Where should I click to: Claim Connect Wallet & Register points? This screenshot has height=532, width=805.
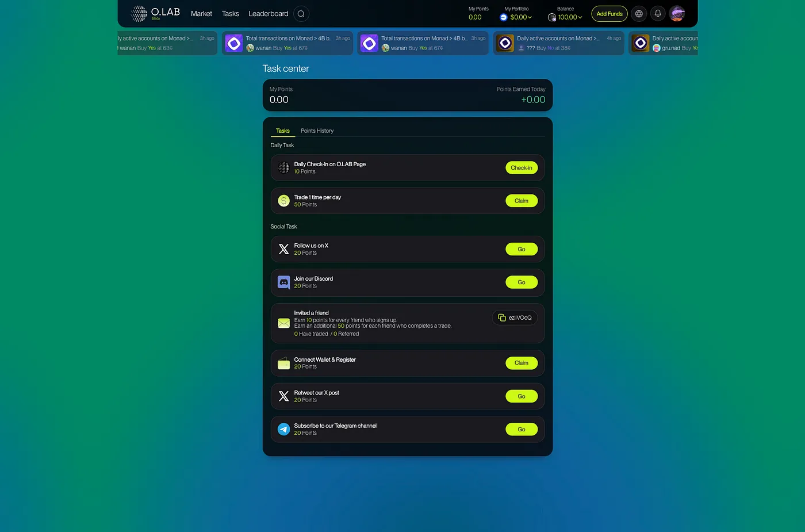point(521,363)
